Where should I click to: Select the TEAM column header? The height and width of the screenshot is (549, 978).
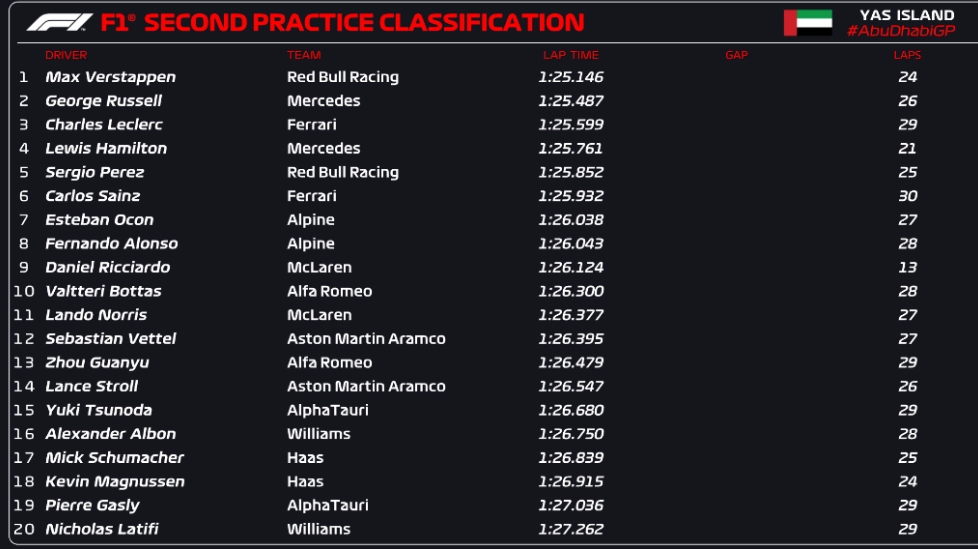click(304, 55)
